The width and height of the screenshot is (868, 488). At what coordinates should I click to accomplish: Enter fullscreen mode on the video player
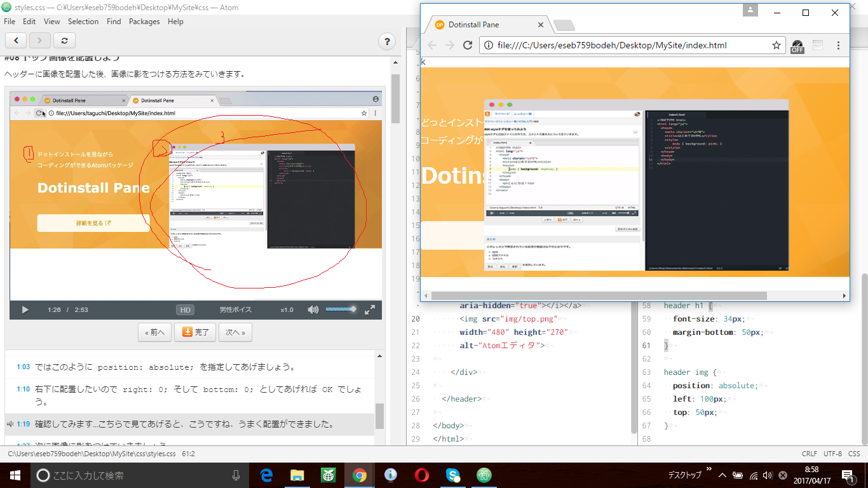370,310
